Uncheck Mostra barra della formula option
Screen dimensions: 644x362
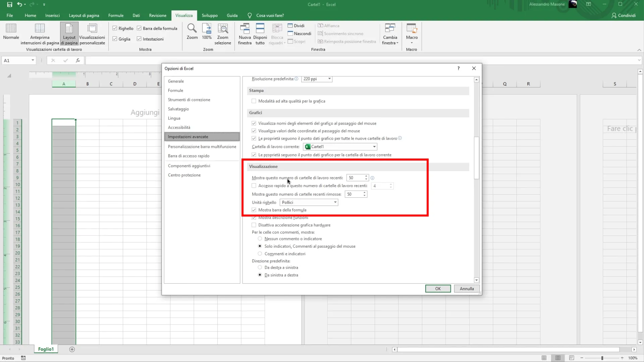tap(254, 210)
